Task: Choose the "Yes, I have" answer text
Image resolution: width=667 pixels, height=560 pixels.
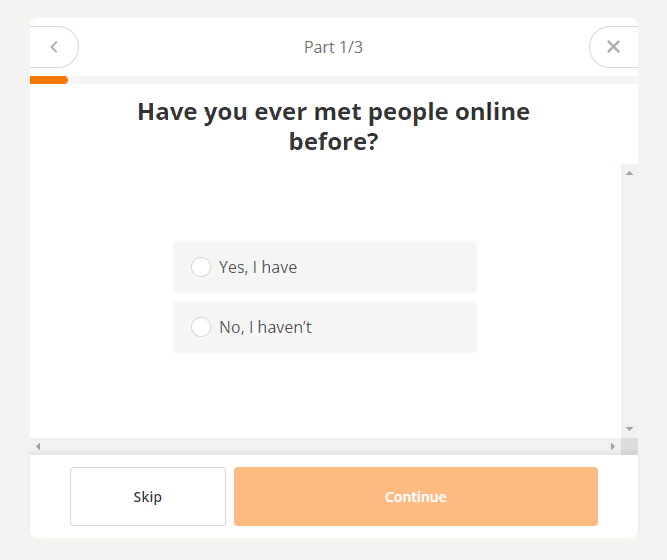Action: click(x=258, y=267)
